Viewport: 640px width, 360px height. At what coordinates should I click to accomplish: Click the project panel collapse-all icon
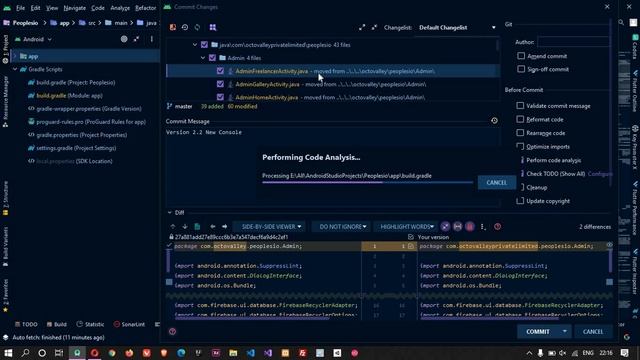pyautogui.click(x=136, y=39)
